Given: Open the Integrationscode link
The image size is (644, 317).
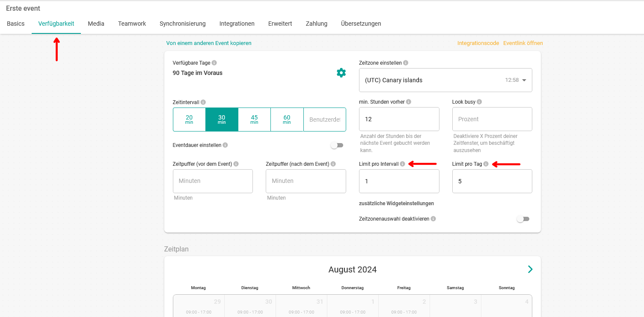Looking at the screenshot, I should click(x=478, y=43).
